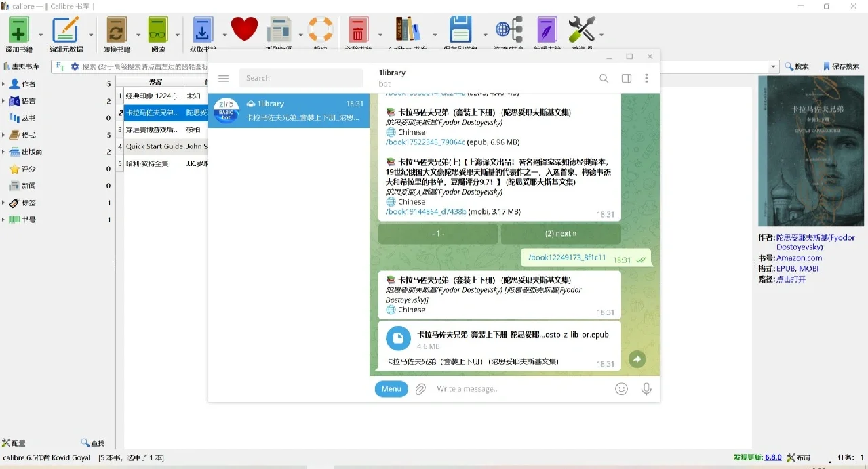Expand the Publisher (出版商) tree category

click(3, 152)
